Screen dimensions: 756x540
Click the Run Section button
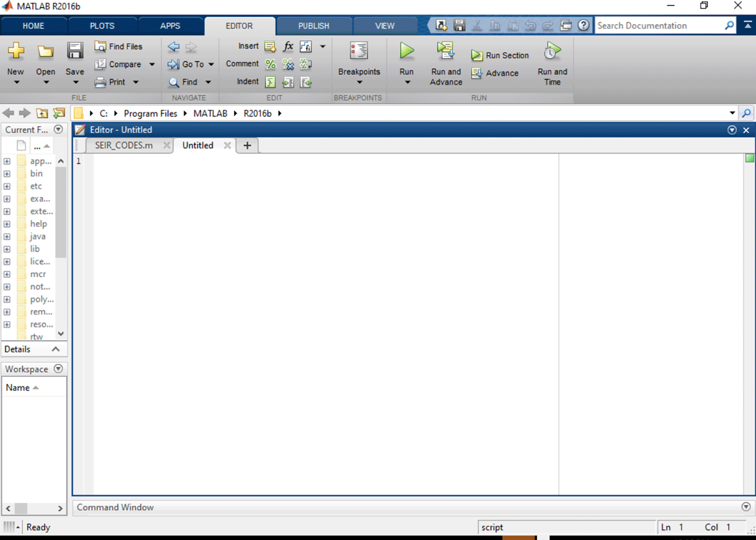click(500, 55)
